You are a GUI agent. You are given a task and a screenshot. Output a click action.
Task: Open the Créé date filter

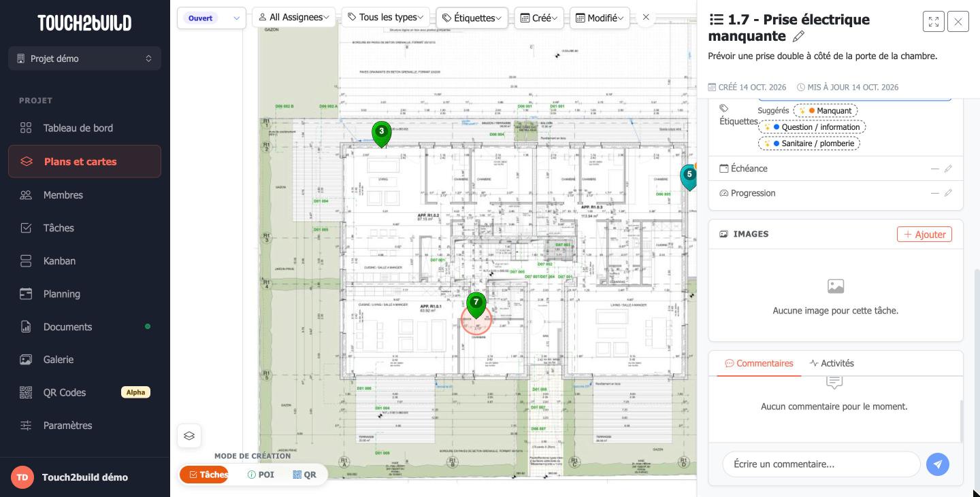click(539, 18)
